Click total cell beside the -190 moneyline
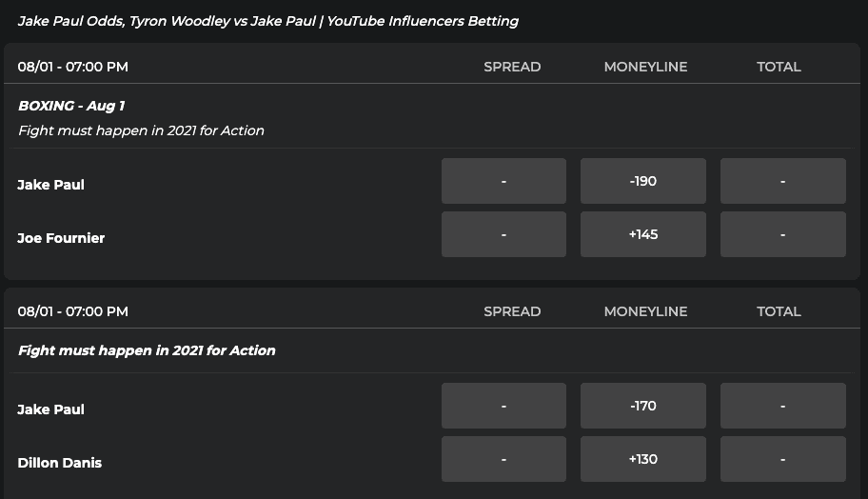 point(782,181)
